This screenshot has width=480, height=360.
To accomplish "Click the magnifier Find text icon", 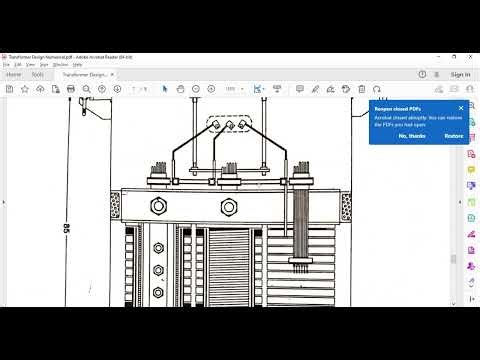I will tap(86, 89).
